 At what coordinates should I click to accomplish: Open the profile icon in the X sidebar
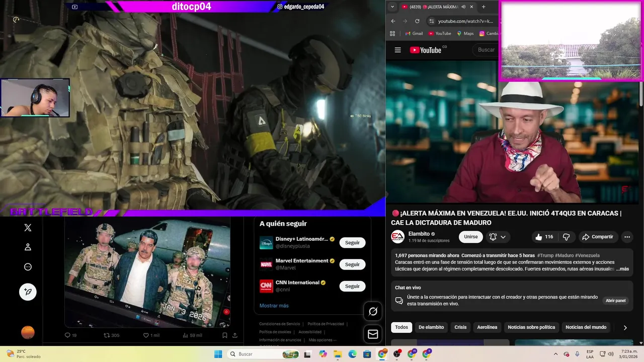28,247
